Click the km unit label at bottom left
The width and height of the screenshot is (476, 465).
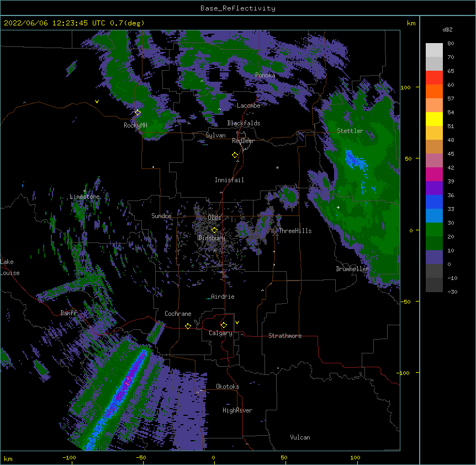pos(8,459)
